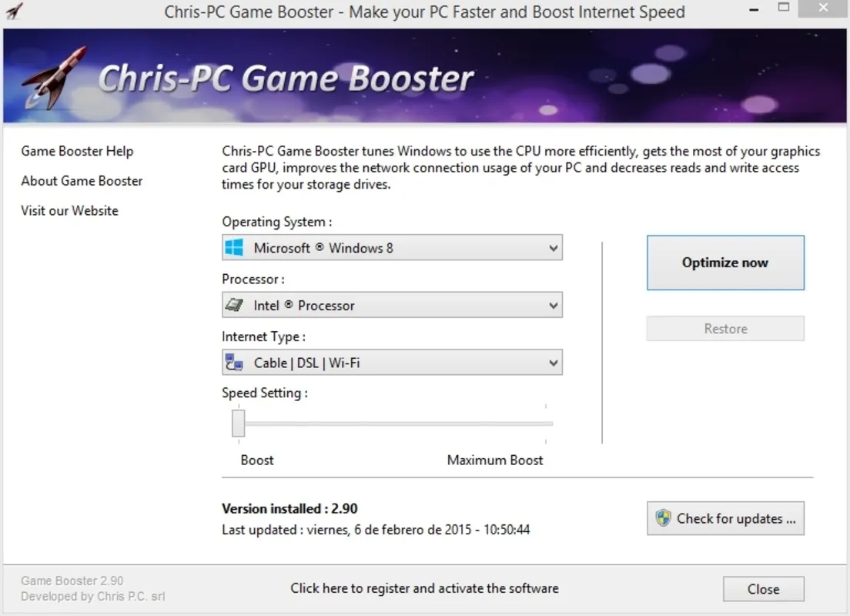This screenshot has width=850, height=616.
Task: Click Check for updates button
Action: coord(725,518)
